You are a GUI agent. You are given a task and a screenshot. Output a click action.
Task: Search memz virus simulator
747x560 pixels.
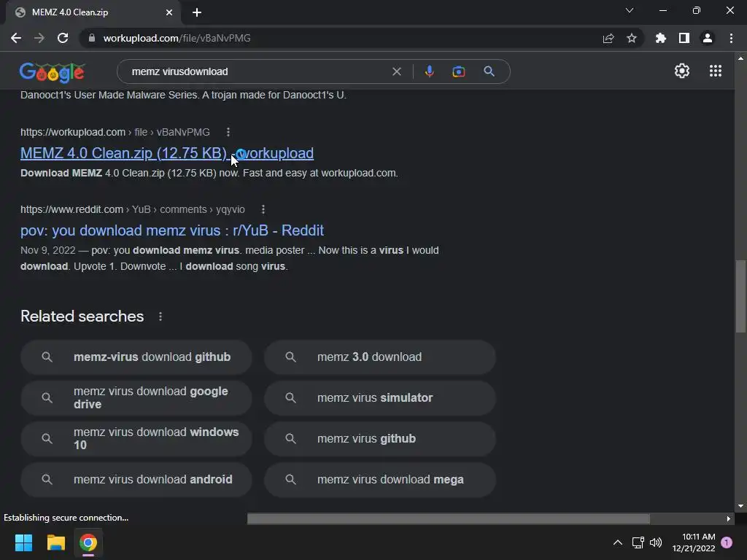(379, 397)
